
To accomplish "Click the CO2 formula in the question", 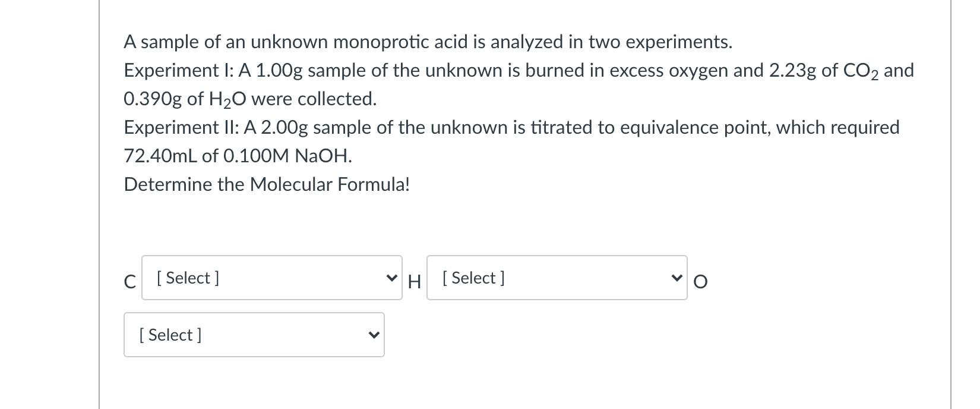I will 860,71.
